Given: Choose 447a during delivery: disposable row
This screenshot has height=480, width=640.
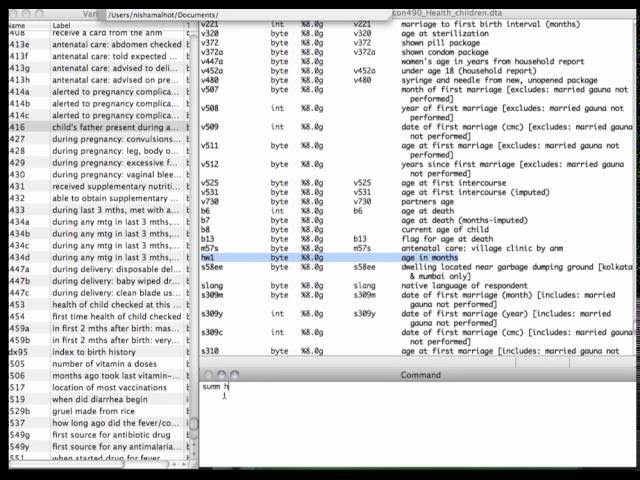Looking at the screenshot, I should pyautogui.click(x=99, y=269).
